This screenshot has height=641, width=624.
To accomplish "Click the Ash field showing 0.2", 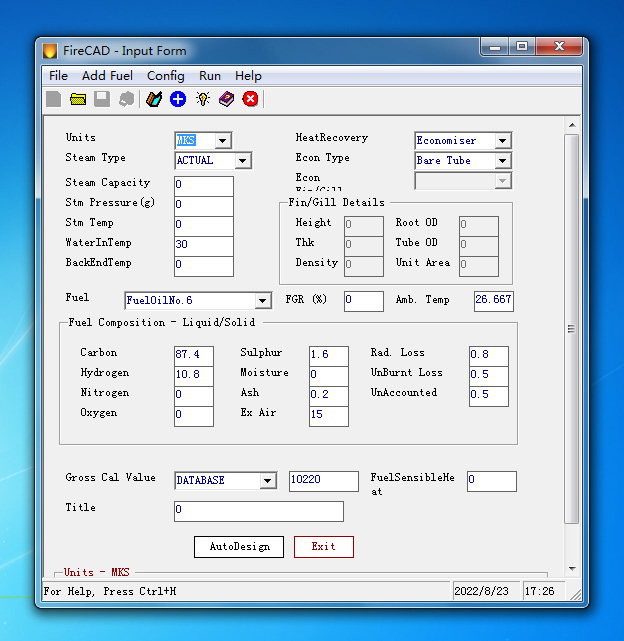I will pos(329,396).
